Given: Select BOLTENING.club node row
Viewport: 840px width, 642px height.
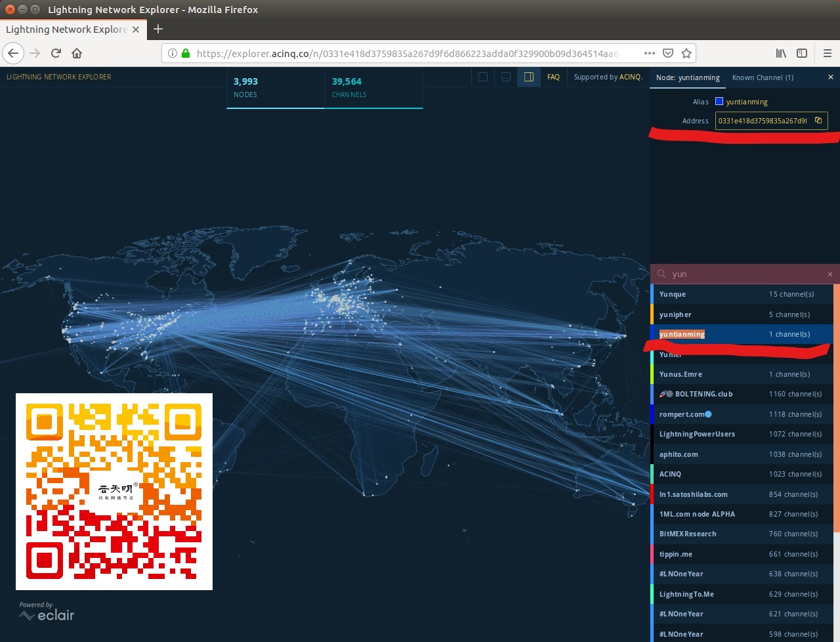Looking at the screenshot, I should (742, 394).
